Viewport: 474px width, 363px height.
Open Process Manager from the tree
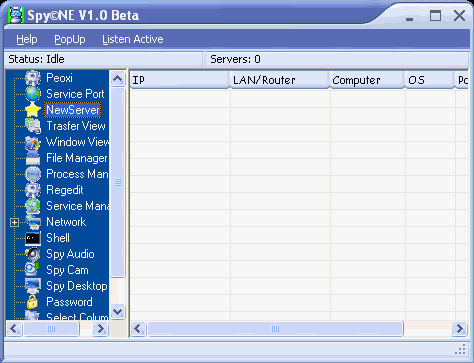(x=77, y=174)
